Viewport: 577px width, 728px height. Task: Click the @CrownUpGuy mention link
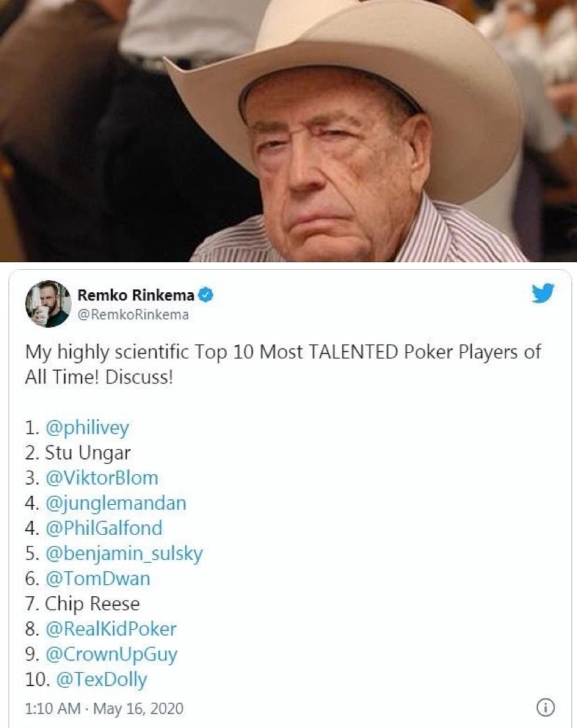(x=111, y=655)
